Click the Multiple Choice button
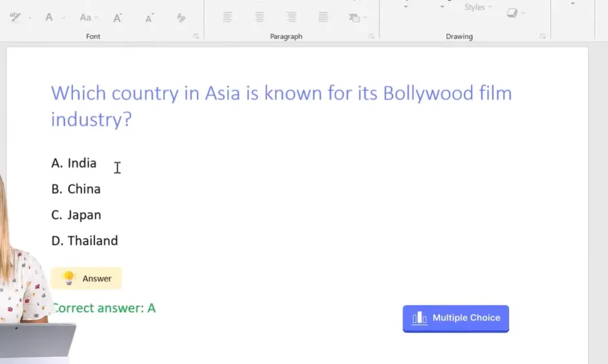Image resolution: width=608 pixels, height=364 pixels. (x=455, y=318)
